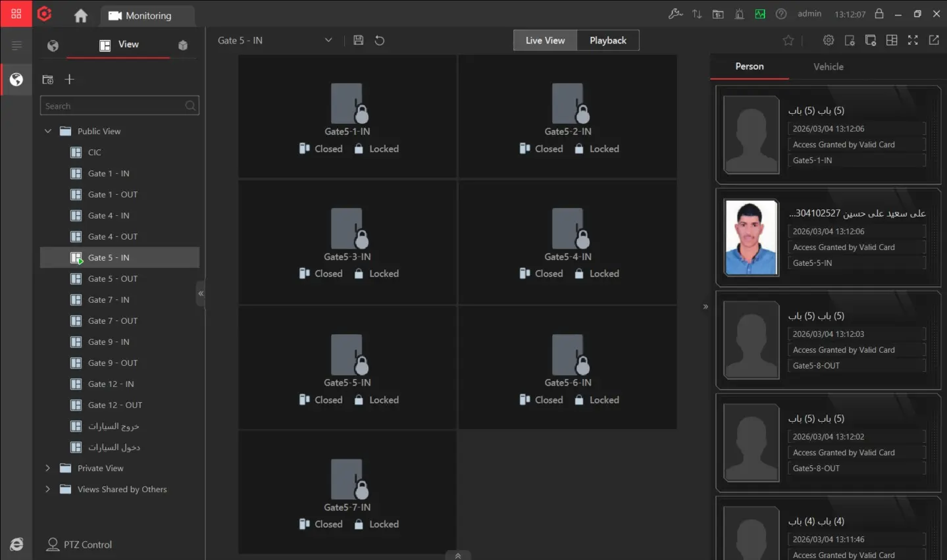Open view in auxiliary screen icon
This screenshot has width=947, height=560.
[934, 40]
